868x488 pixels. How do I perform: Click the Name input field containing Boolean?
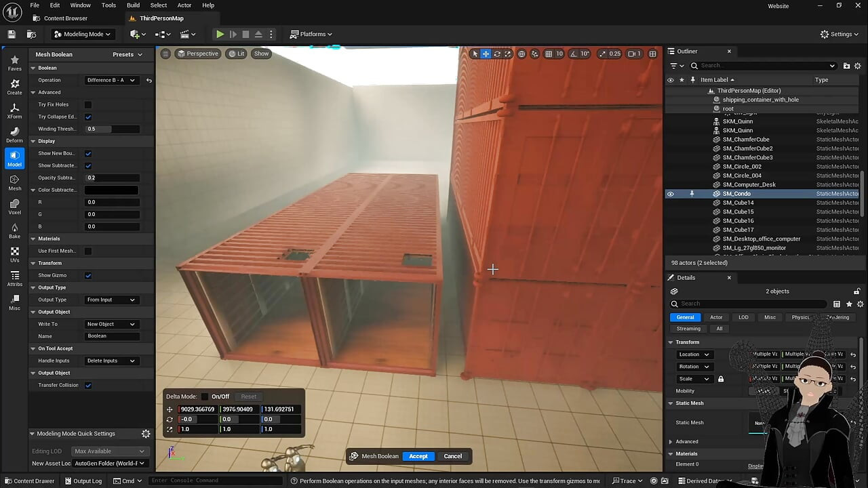click(x=113, y=336)
